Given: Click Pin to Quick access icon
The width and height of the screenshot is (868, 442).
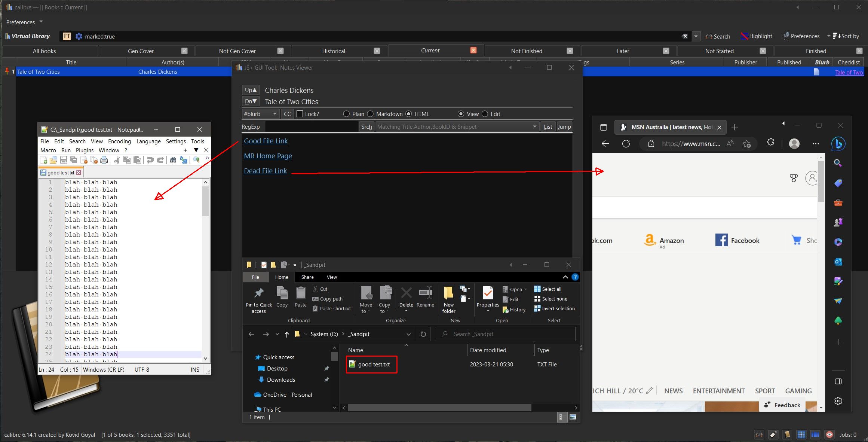Looking at the screenshot, I should [259, 293].
